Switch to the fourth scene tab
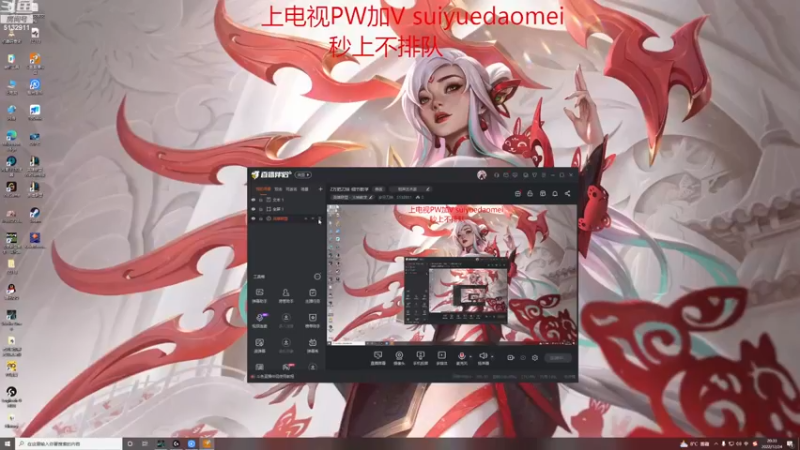 305,189
